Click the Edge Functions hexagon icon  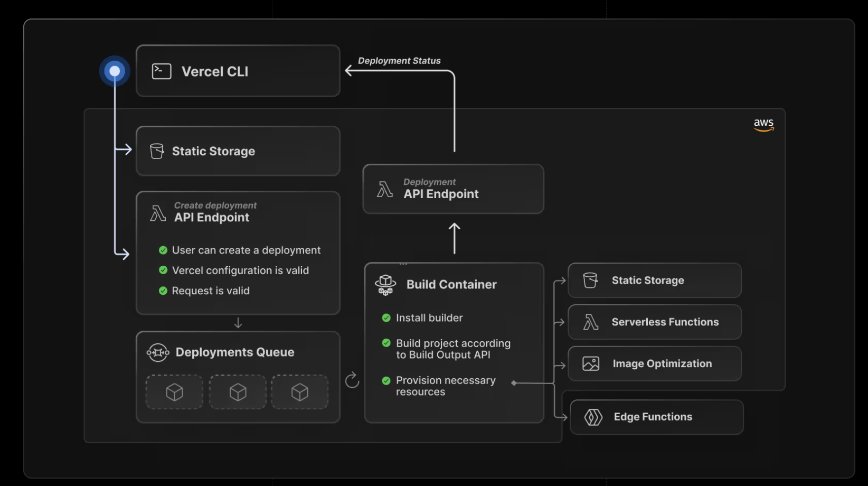click(x=593, y=417)
